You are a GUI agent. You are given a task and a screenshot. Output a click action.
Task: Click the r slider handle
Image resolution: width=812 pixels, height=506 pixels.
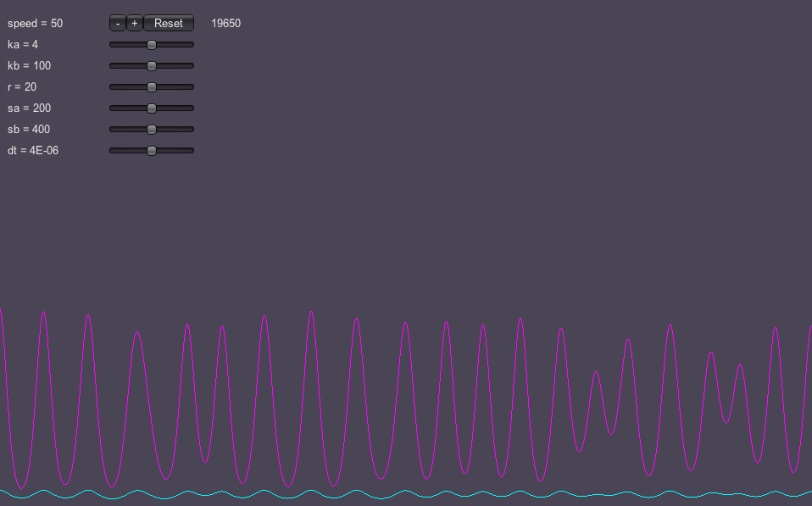(152, 87)
